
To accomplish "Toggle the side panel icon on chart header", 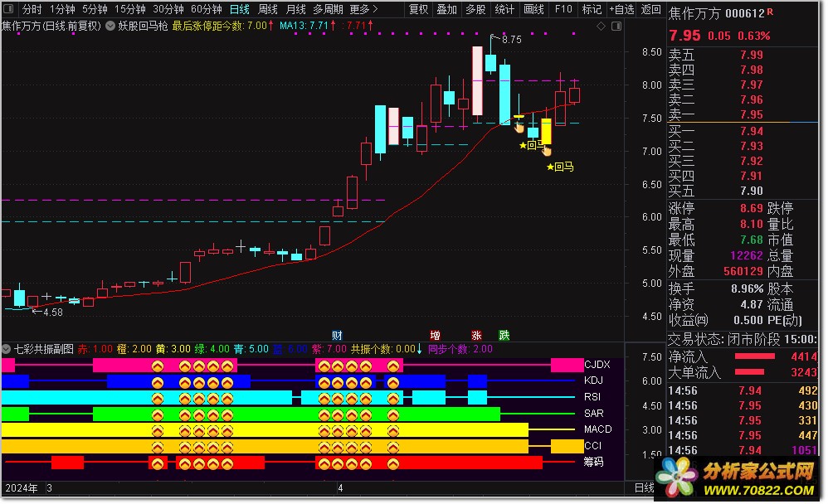I will click(x=616, y=26).
